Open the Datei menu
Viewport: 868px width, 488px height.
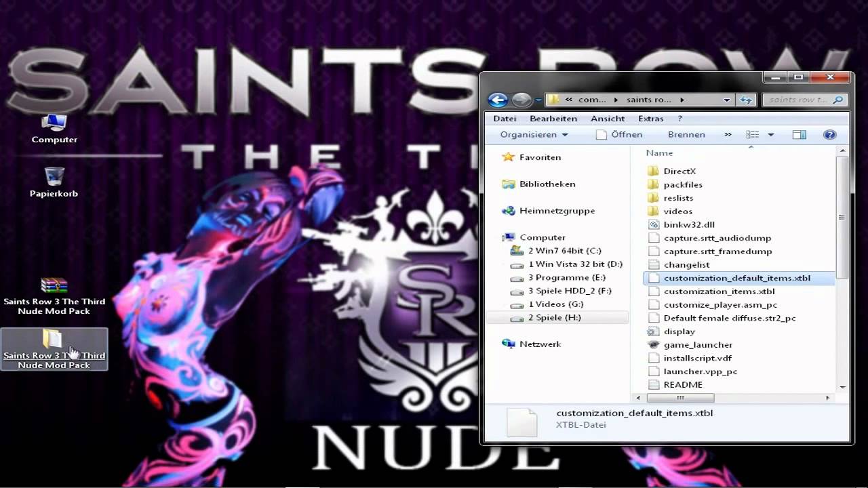[505, 119]
